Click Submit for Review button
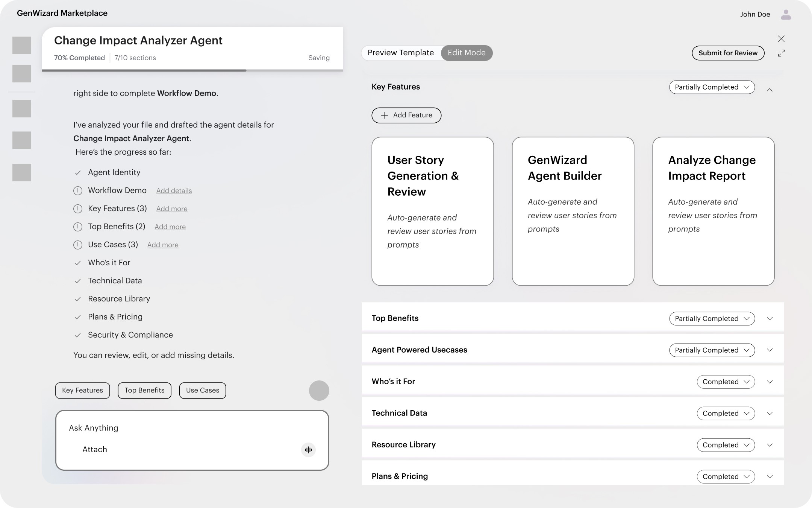This screenshot has width=812, height=508. tap(728, 53)
